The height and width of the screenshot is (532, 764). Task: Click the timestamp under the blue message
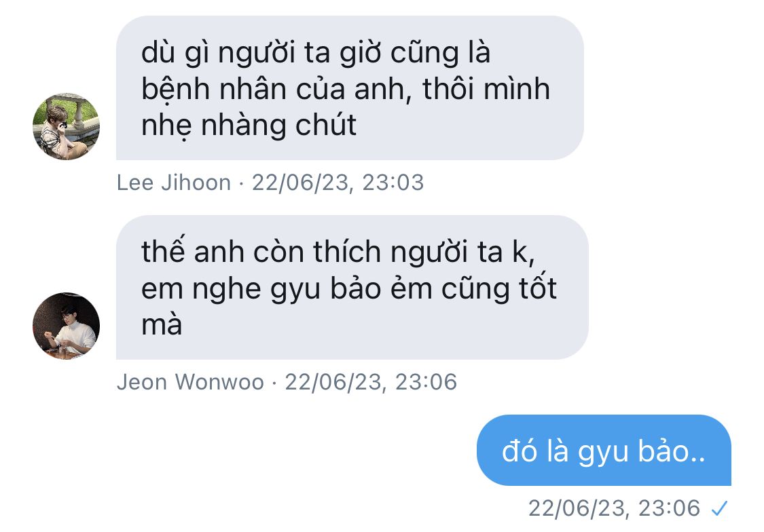click(x=614, y=509)
